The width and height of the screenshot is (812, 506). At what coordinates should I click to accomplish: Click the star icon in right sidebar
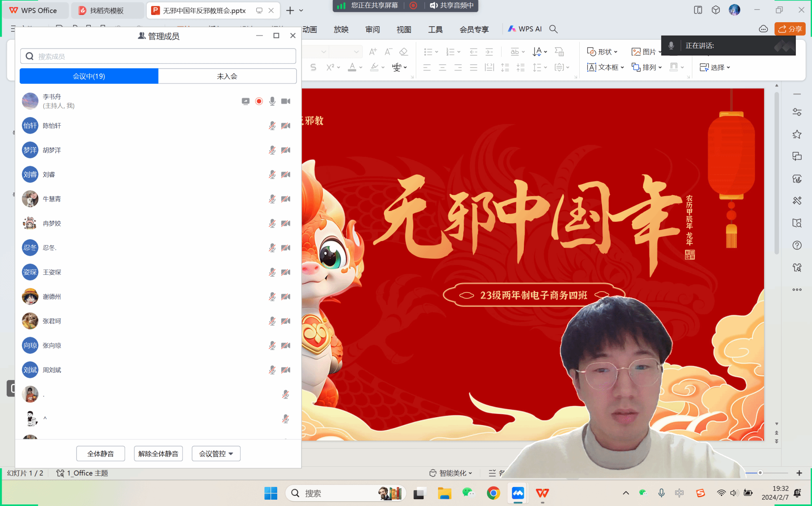(x=797, y=134)
